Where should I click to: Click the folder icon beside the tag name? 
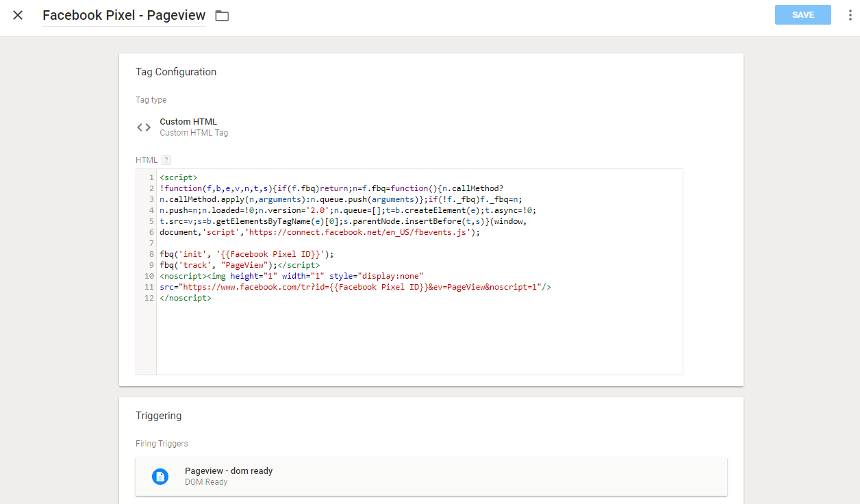(222, 14)
